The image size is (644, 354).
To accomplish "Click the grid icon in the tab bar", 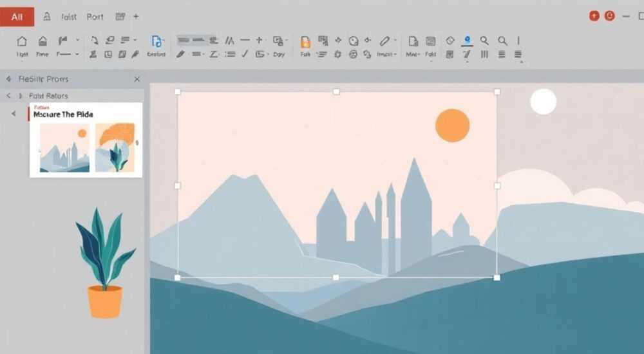I will click(x=120, y=17).
